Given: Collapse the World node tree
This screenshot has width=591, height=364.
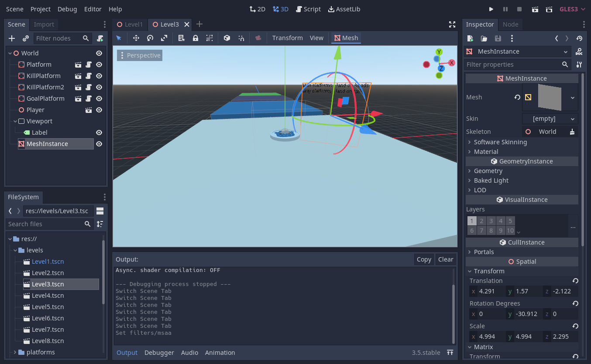Looking at the screenshot, I should [10, 53].
